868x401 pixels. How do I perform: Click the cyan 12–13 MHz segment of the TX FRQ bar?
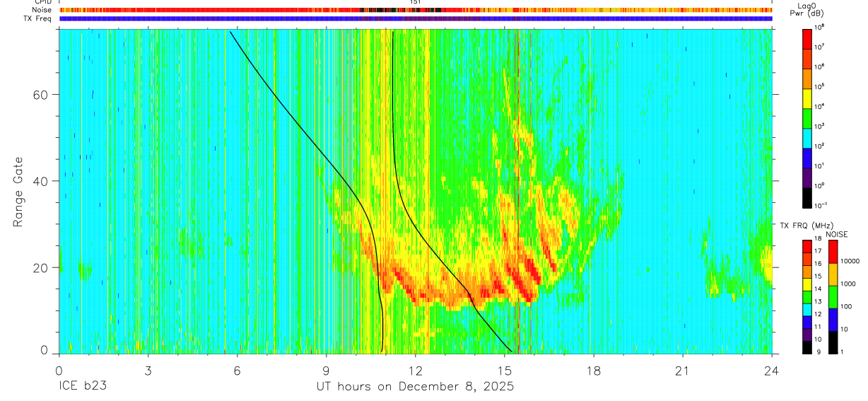(808, 308)
